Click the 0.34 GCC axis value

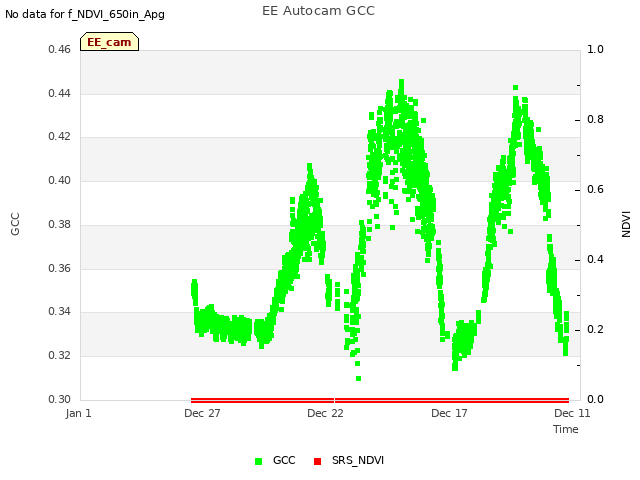click(60, 311)
